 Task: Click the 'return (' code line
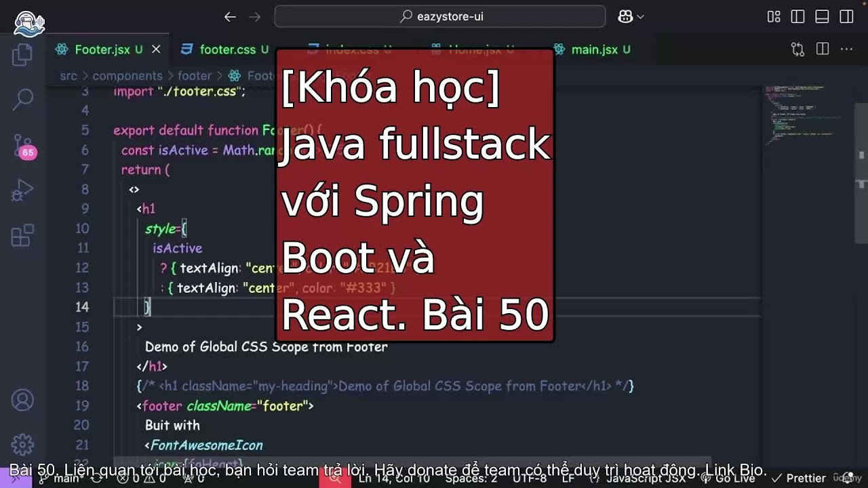coord(145,169)
